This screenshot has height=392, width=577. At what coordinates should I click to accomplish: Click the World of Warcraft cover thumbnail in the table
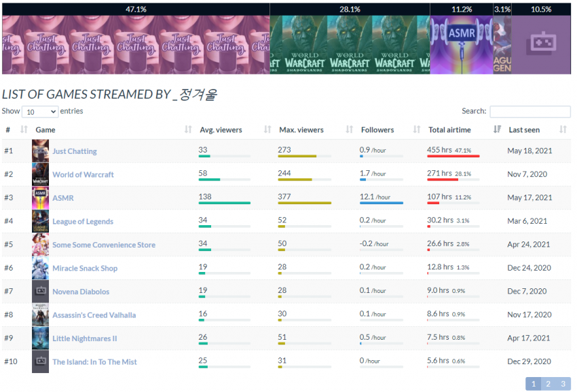click(40, 174)
